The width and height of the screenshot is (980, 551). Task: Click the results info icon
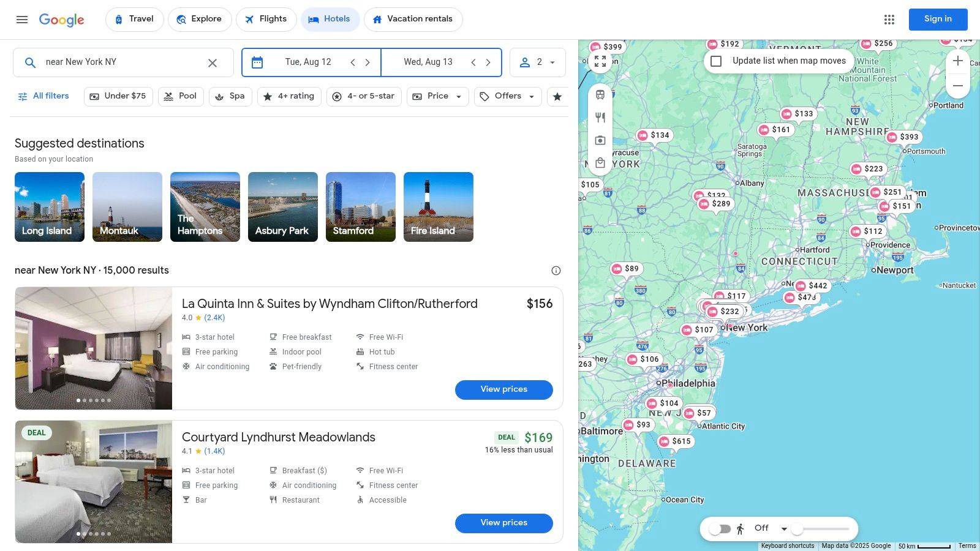pyautogui.click(x=556, y=271)
